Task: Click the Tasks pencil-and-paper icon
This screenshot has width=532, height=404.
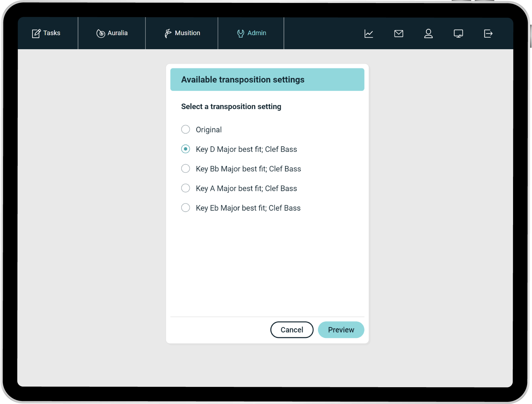Action: click(36, 33)
